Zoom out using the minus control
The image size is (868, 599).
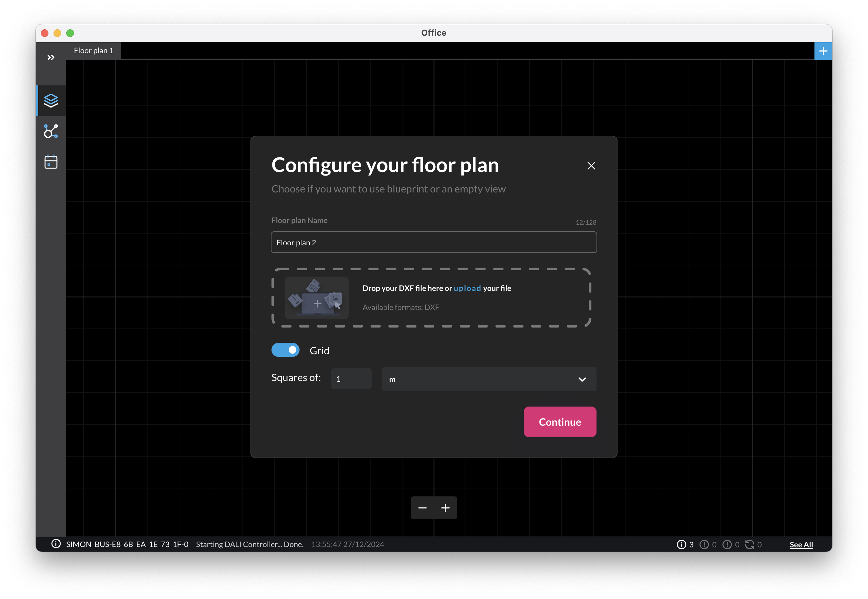[x=422, y=508]
